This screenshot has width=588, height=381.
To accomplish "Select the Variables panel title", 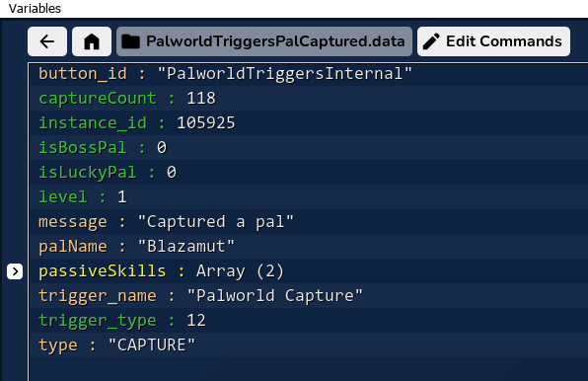I will tap(35, 8).
